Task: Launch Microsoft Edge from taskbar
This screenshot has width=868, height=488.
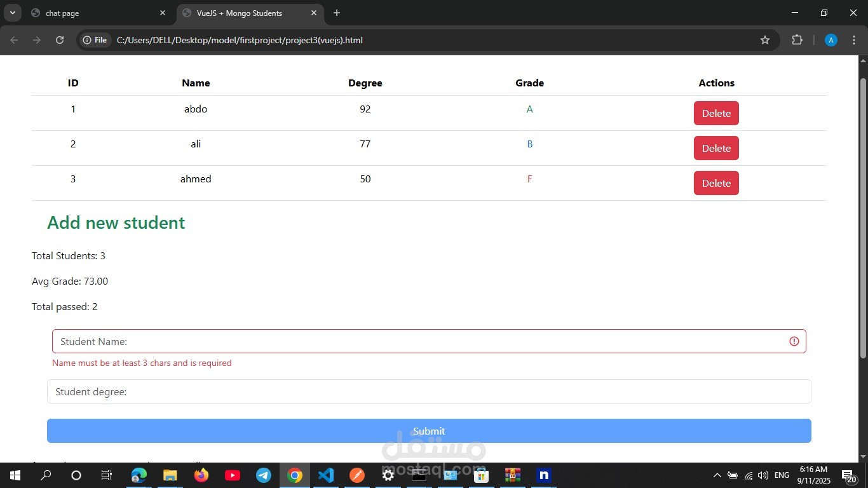Action: coord(139,475)
